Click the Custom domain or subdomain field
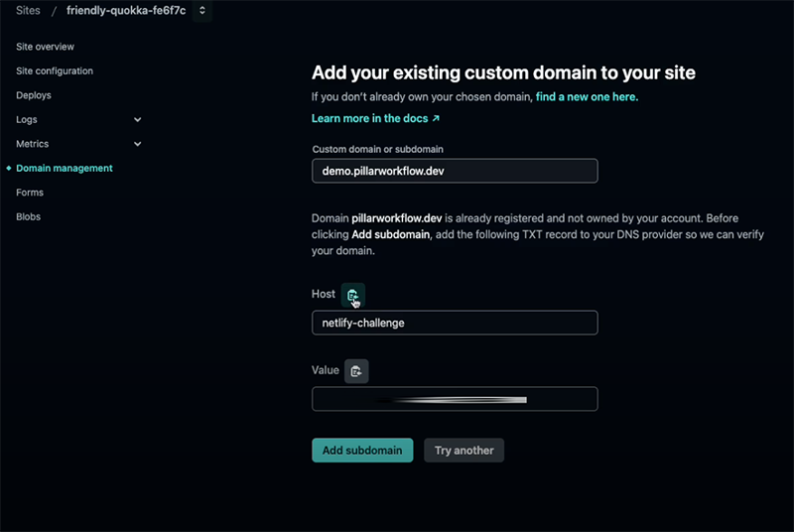794x532 pixels. 455,171
